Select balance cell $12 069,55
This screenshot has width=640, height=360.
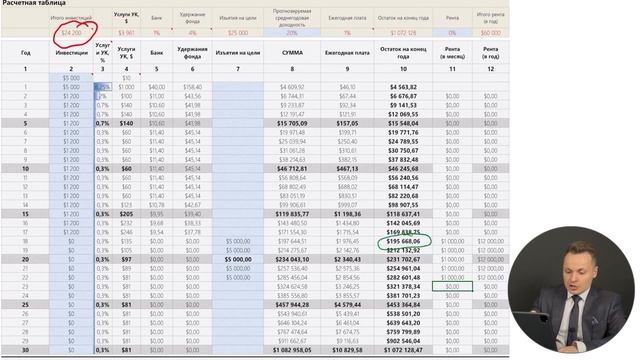tap(403, 114)
